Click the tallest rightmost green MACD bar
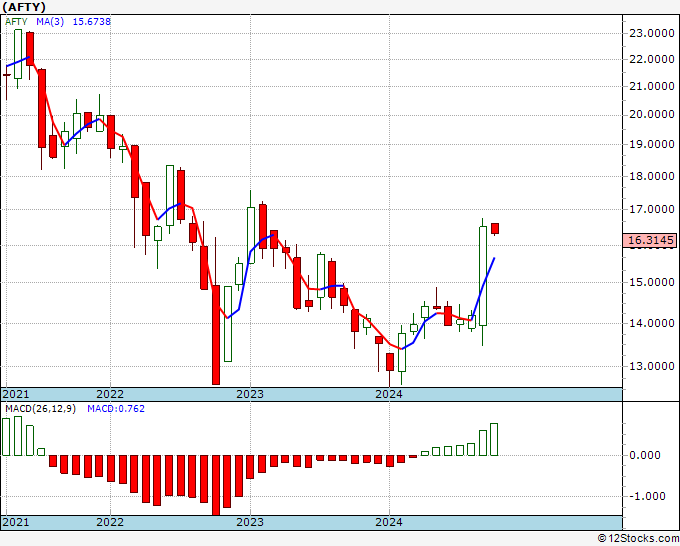This screenshot has width=680, height=546. point(494,439)
